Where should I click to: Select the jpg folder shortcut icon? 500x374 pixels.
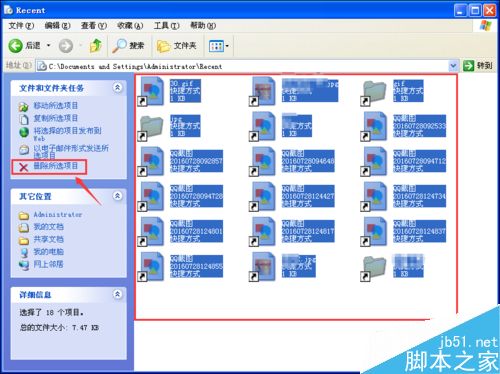(152, 127)
